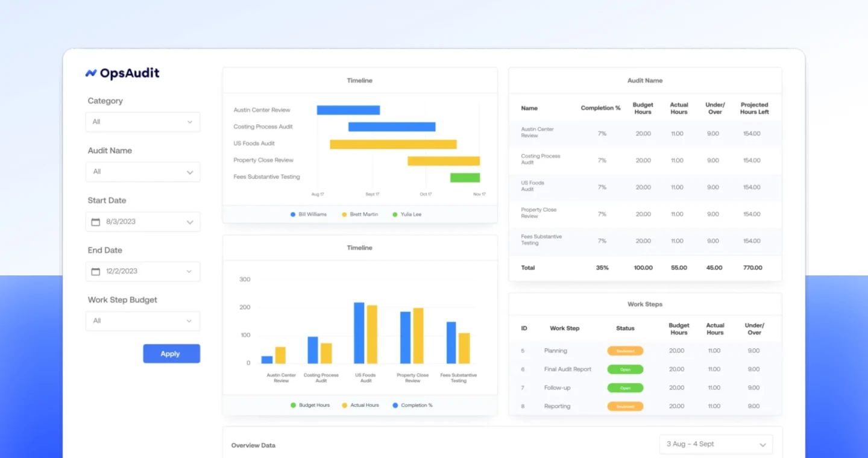Expand the Audit Name dropdown
This screenshot has height=458, width=868.
point(143,172)
